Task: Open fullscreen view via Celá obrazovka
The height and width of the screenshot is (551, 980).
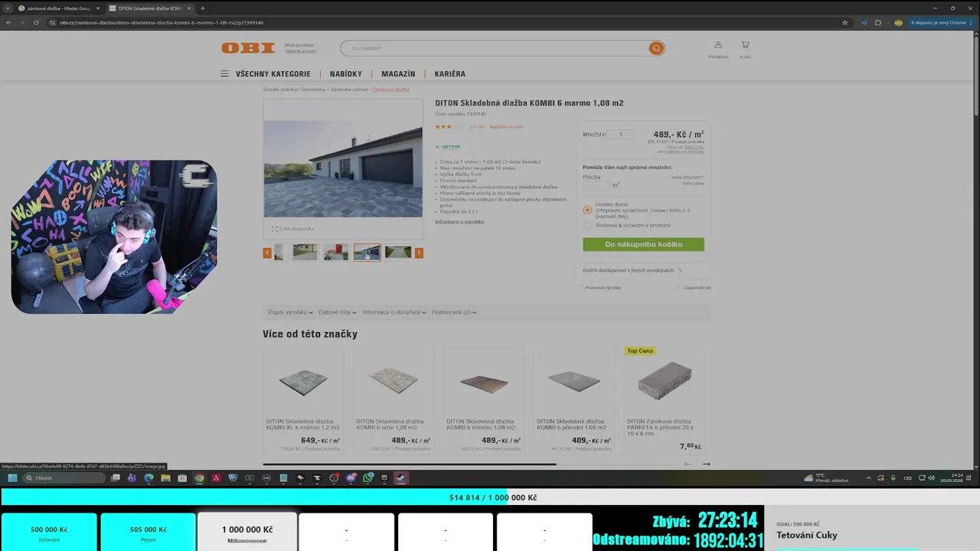Action: point(292,229)
